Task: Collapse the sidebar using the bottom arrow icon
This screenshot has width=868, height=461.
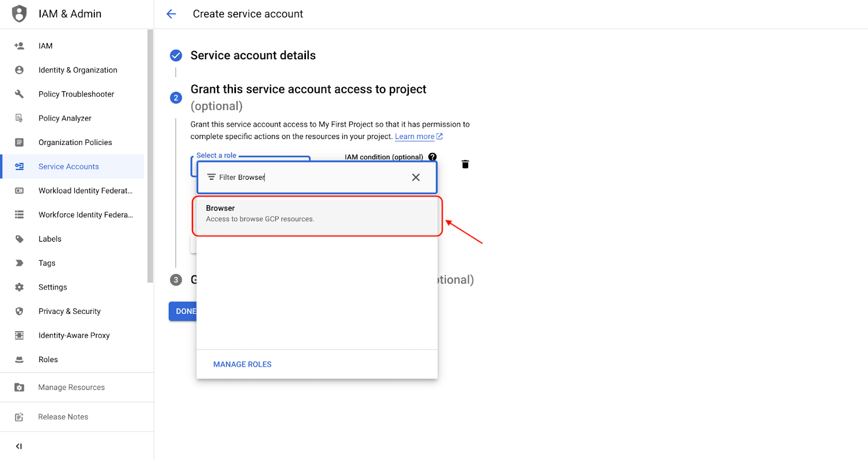Action: [x=19, y=446]
